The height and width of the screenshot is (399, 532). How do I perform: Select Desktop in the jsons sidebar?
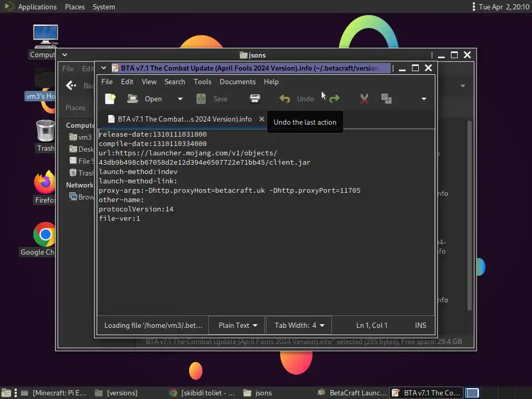82,149
